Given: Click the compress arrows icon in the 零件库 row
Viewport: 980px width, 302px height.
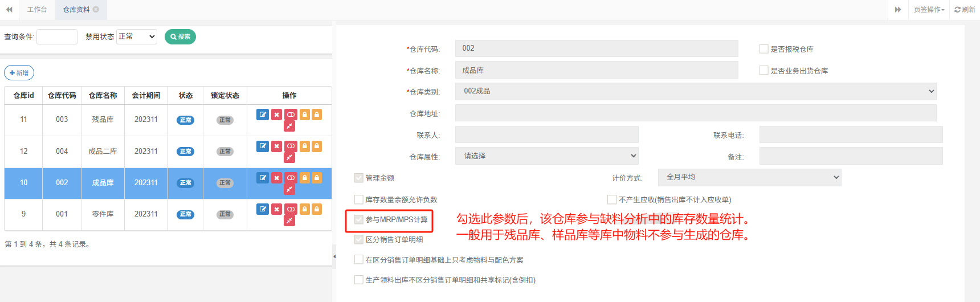Looking at the screenshot, I should coord(289,221).
